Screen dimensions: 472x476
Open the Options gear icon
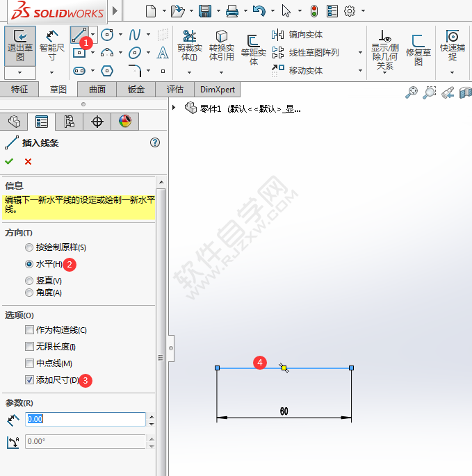350,11
